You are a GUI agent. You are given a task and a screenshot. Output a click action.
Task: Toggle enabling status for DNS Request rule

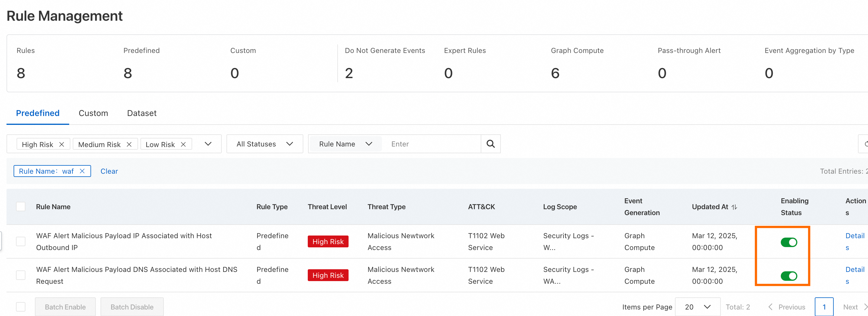tap(789, 276)
